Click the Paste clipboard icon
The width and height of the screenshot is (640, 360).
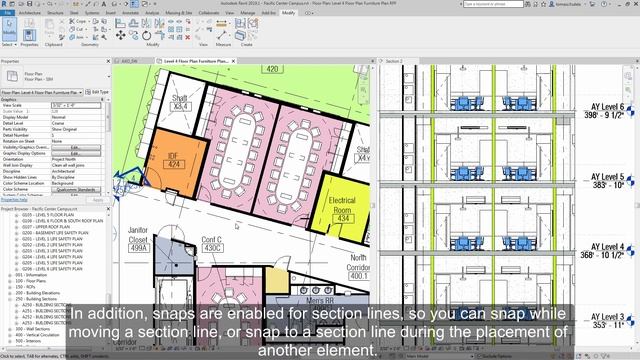49,27
